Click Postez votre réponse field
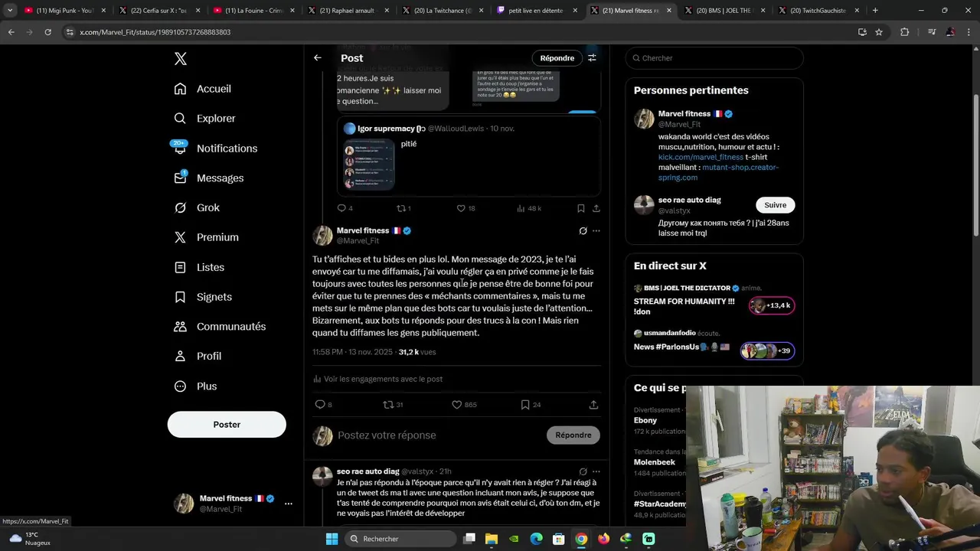The height and width of the screenshot is (551, 980). pyautogui.click(x=438, y=435)
